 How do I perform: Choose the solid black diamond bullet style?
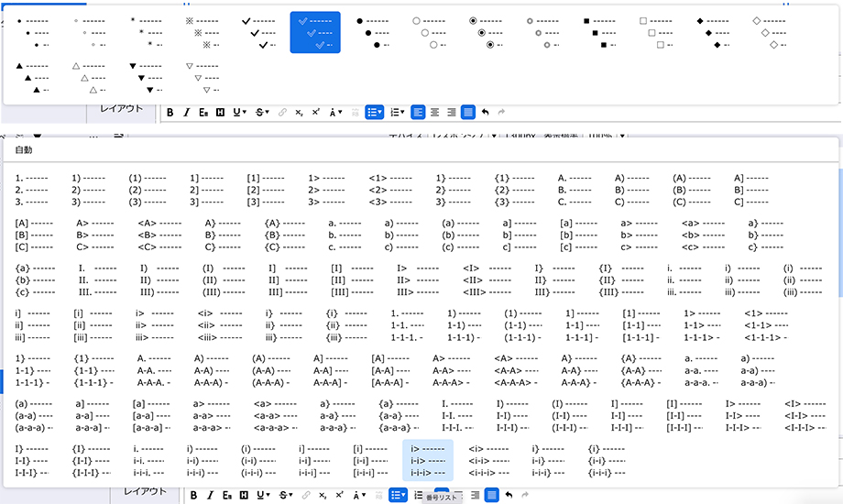[x=712, y=32]
